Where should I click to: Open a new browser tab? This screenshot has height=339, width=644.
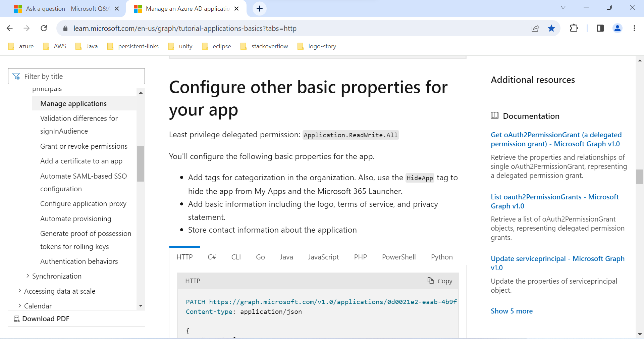(260, 9)
